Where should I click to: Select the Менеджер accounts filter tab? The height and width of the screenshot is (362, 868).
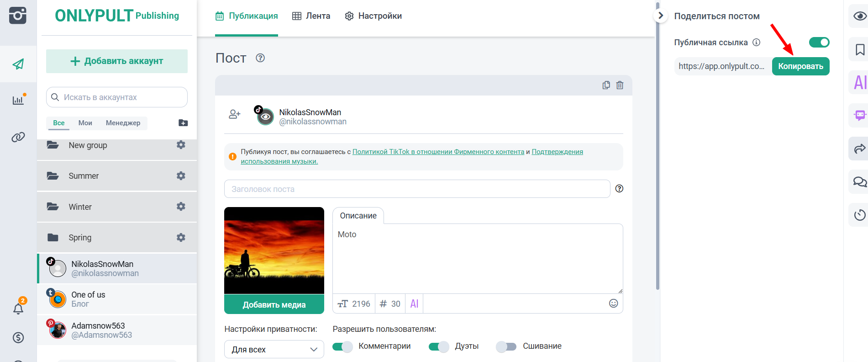coord(123,123)
